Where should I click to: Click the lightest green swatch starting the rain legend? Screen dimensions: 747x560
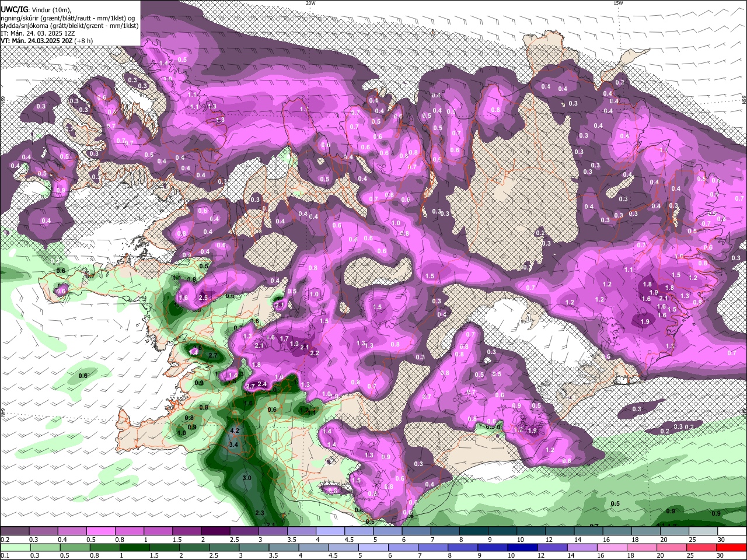point(15,547)
